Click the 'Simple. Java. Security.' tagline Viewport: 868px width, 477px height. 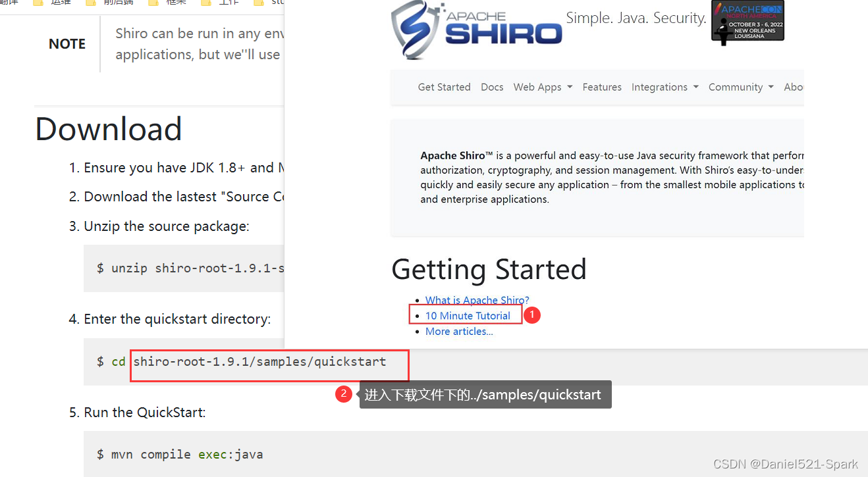[x=636, y=18]
